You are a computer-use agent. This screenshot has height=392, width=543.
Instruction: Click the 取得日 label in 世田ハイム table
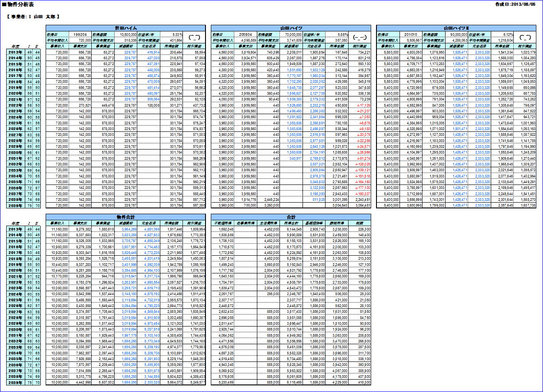tap(57, 34)
